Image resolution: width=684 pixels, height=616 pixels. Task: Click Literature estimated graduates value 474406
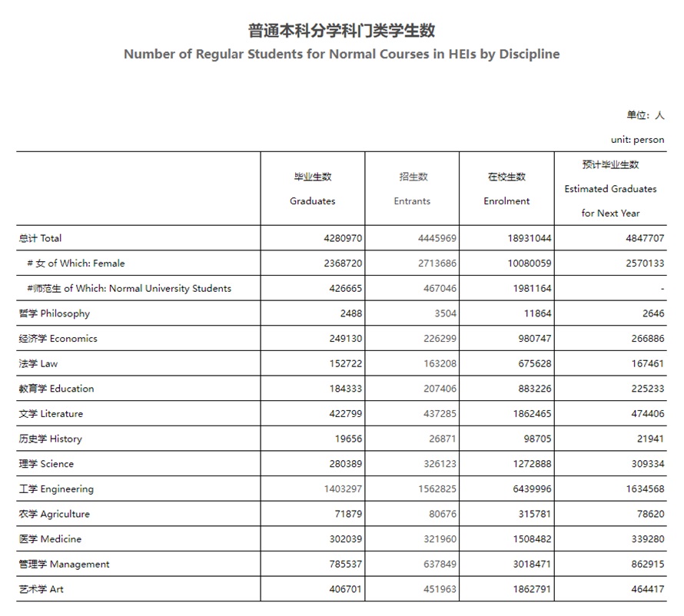point(648,414)
